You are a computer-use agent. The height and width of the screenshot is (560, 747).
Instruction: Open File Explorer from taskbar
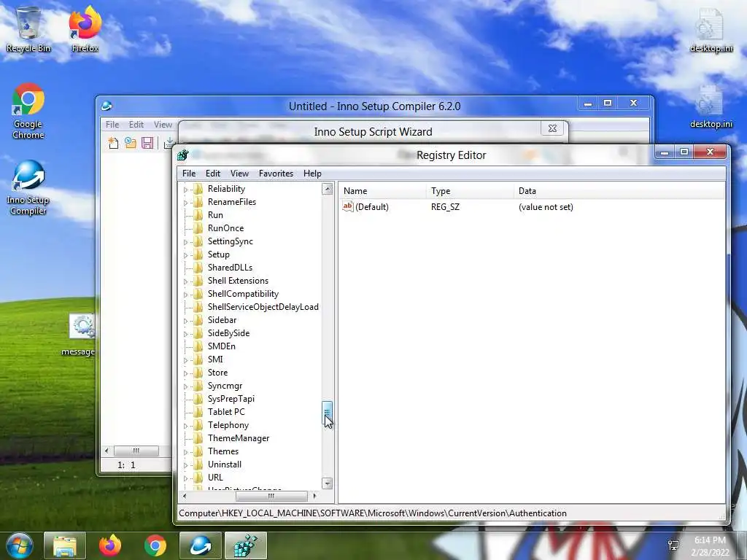pyautogui.click(x=65, y=545)
